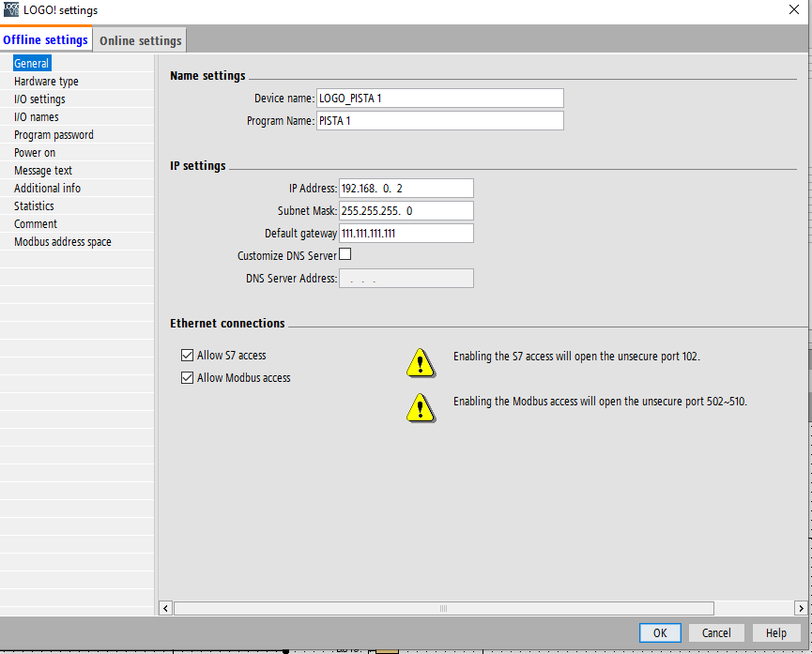Click the Cancel button
This screenshot has height=654, width=812.
[716, 632]
